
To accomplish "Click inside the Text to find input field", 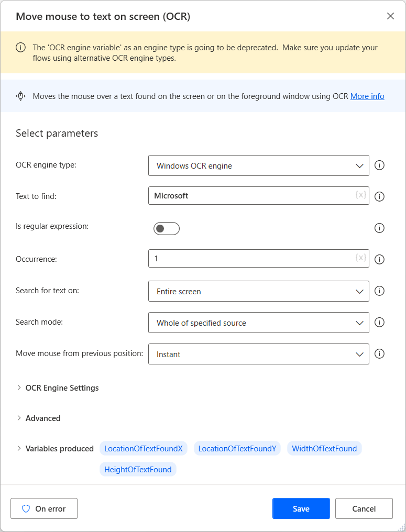I will pyautogui.click(x=236, y=195).
